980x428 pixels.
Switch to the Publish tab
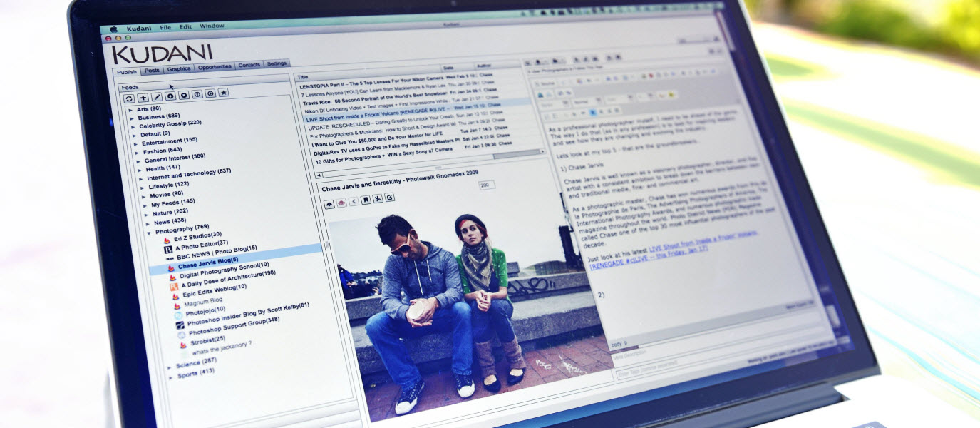point(126,72)
